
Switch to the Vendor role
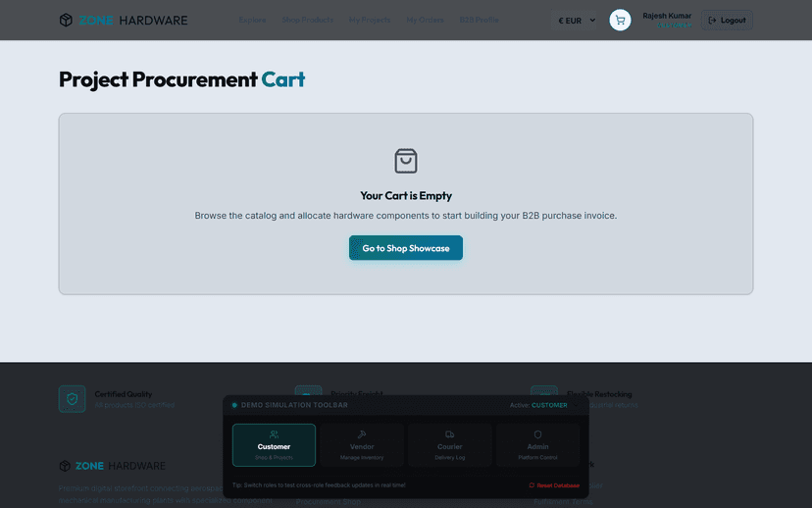pyautogui.click(x=362, y=445)
